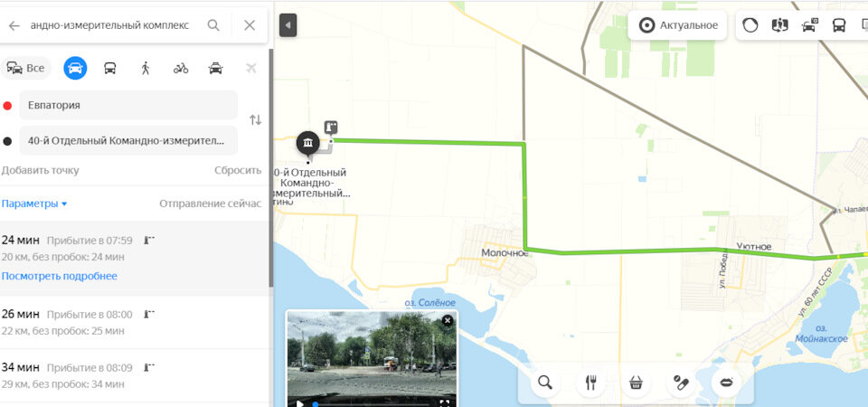This screenshot has width=868, height=407.
Task: Switch to bicycle route mode
Action: (181, 69)
